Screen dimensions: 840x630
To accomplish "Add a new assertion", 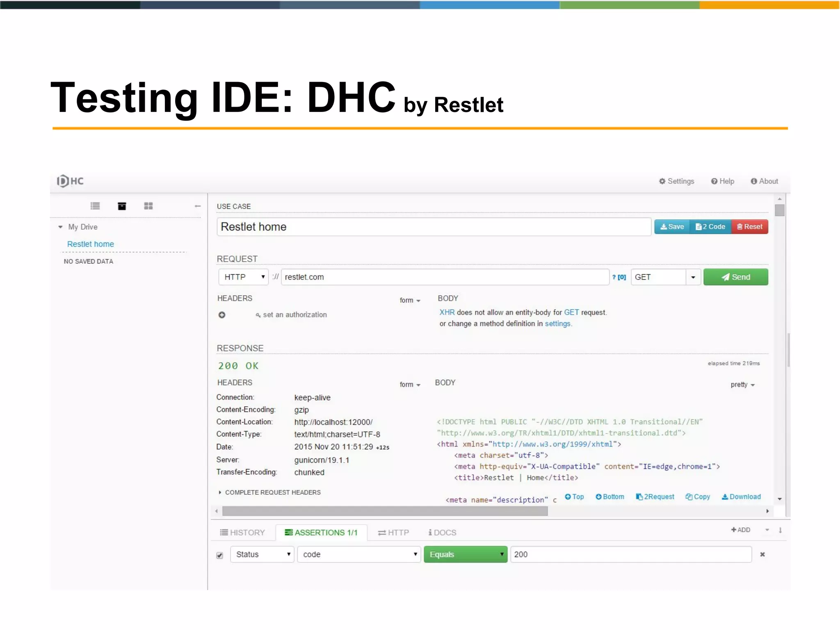I will click(741, 530).
